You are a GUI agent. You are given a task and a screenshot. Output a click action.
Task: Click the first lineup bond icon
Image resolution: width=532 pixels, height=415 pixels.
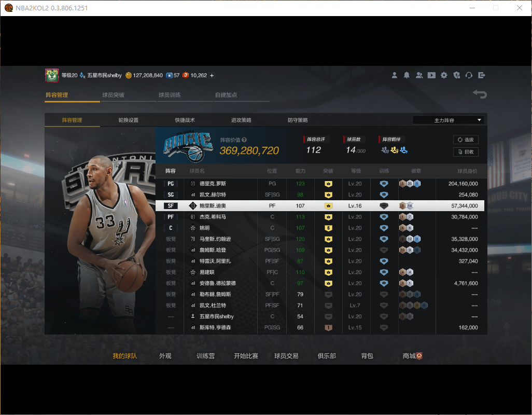tap(385, 150)
